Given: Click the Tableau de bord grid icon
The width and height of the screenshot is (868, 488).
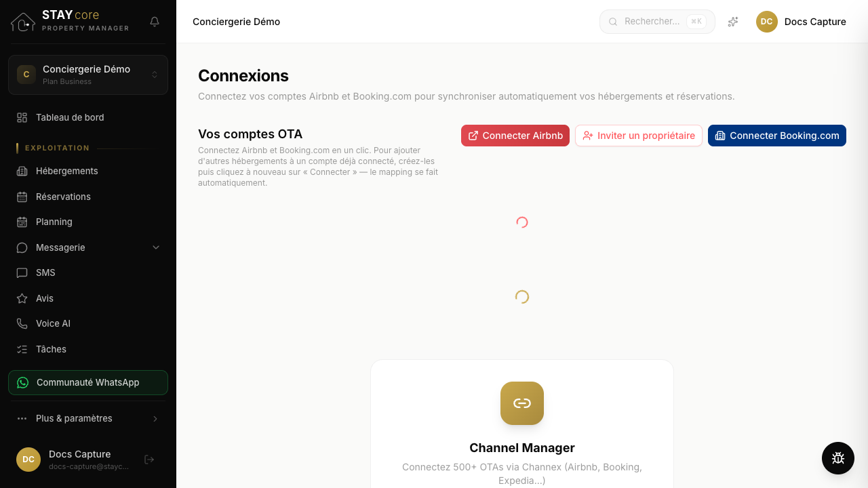Looking at the screenshot, I should coord(22,117).
